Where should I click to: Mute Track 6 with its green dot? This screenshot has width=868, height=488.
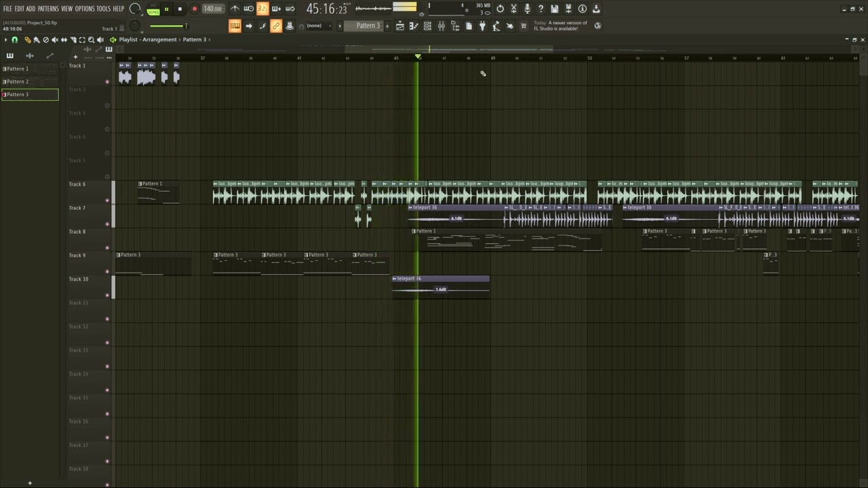pos(107,200)
